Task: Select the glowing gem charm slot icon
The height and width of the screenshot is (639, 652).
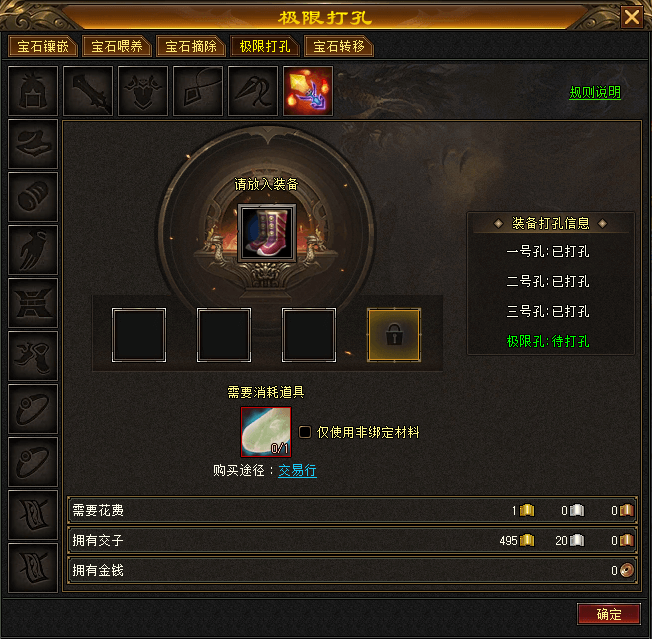Action: [x=308, y=91]
